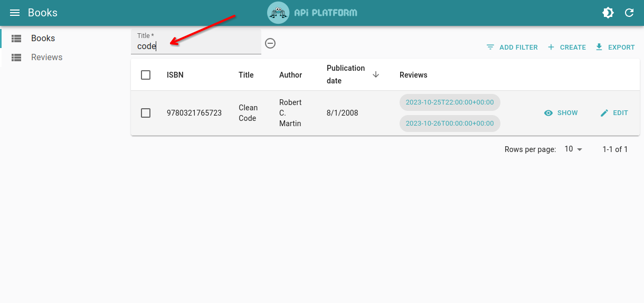Open the rows per page dropdown

[x=573, y=149]
